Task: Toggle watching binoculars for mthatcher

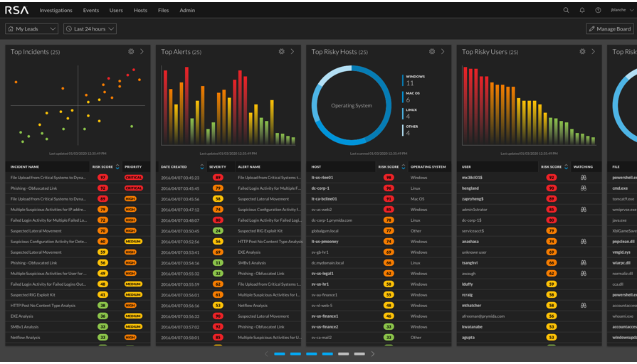Action: coord(584,306)
